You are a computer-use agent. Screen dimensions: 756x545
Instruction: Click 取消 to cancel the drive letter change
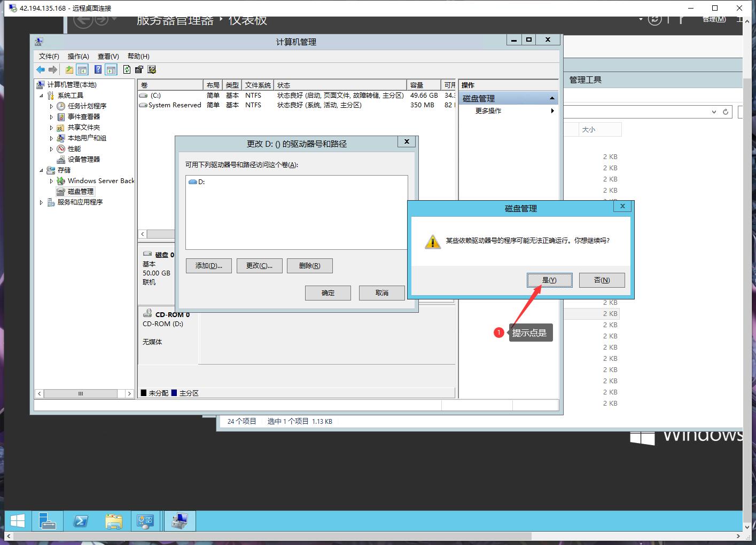pos(381,293)
